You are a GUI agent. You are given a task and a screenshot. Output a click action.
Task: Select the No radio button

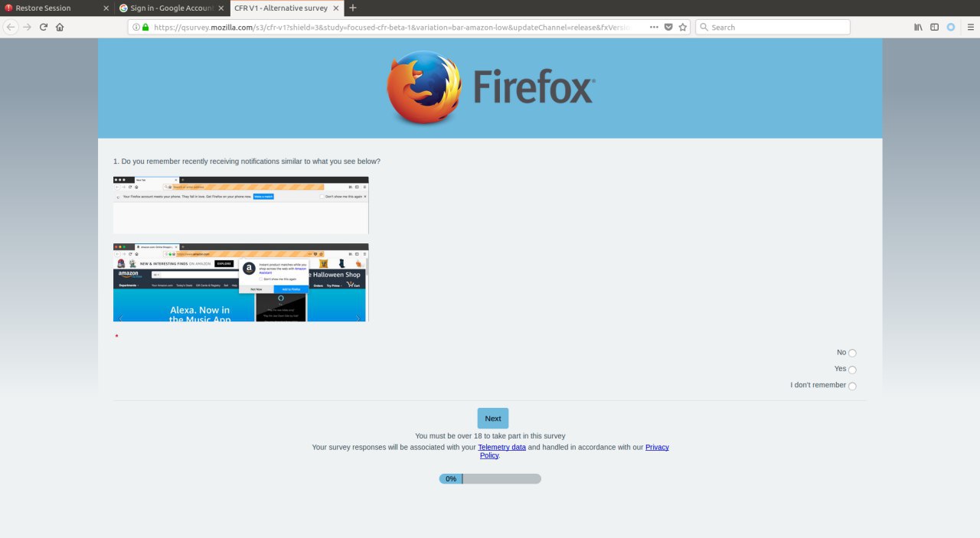click(x=852, y=353)
